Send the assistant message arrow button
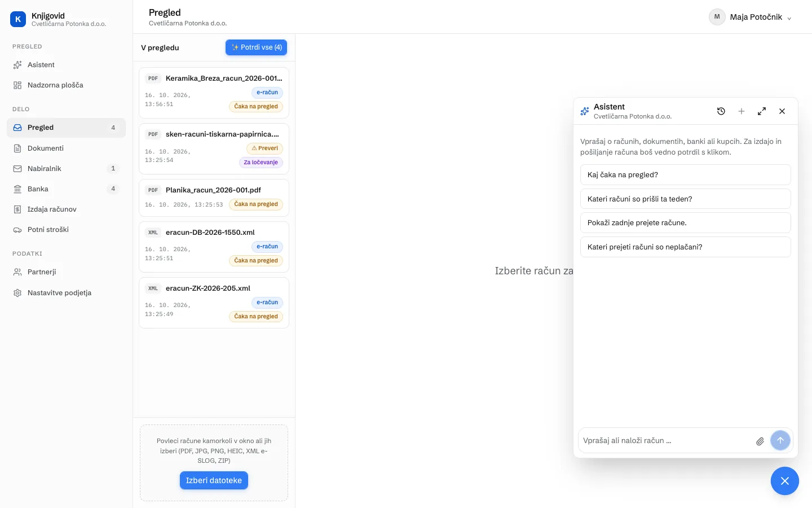812x508 pixels. coord(780,440)
